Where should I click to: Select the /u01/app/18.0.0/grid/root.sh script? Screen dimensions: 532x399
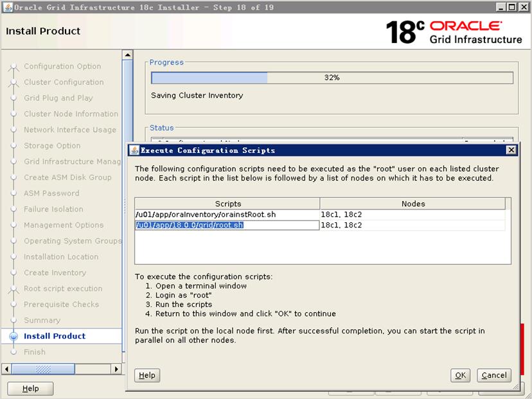pyautogui.click(x=227, y=225)
